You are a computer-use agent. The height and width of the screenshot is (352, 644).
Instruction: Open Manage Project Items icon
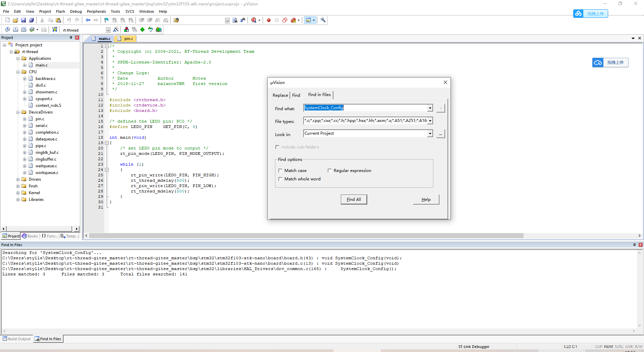point(126,30)
